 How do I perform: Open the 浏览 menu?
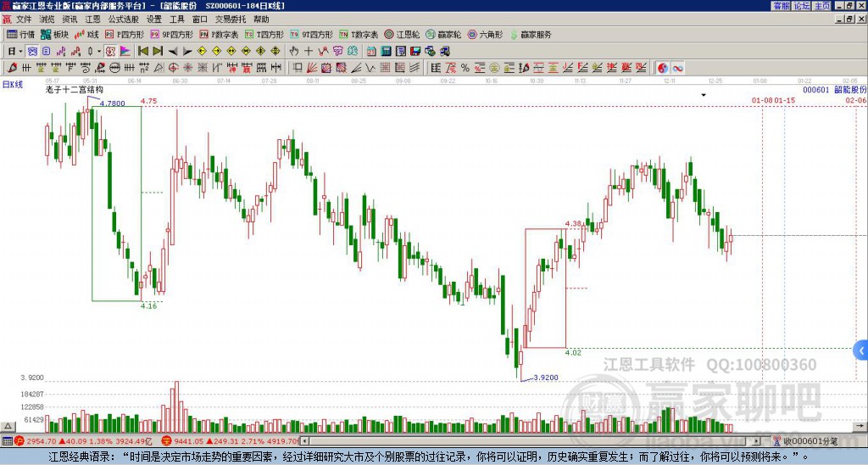point(47,20)
